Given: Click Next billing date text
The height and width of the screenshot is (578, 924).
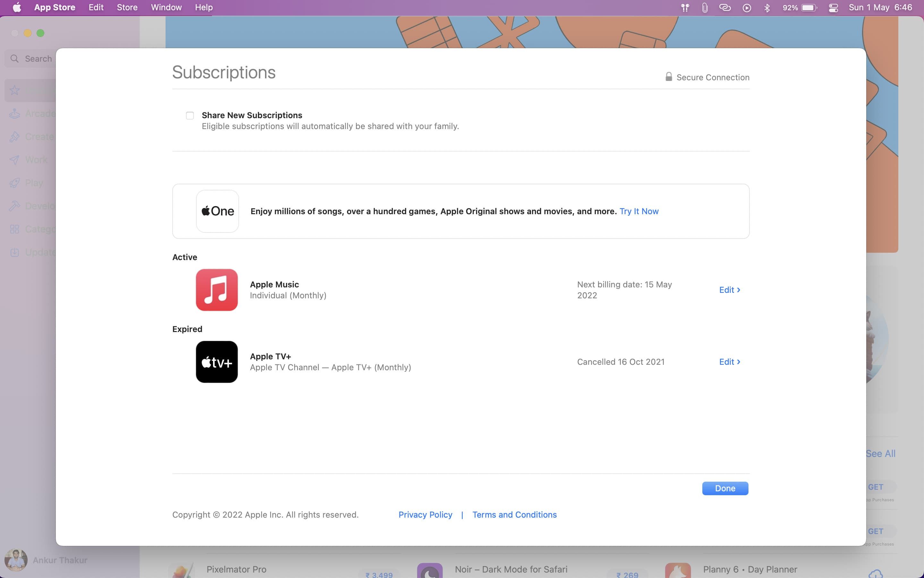Looking at the screenshot, I should click(624, 290).
